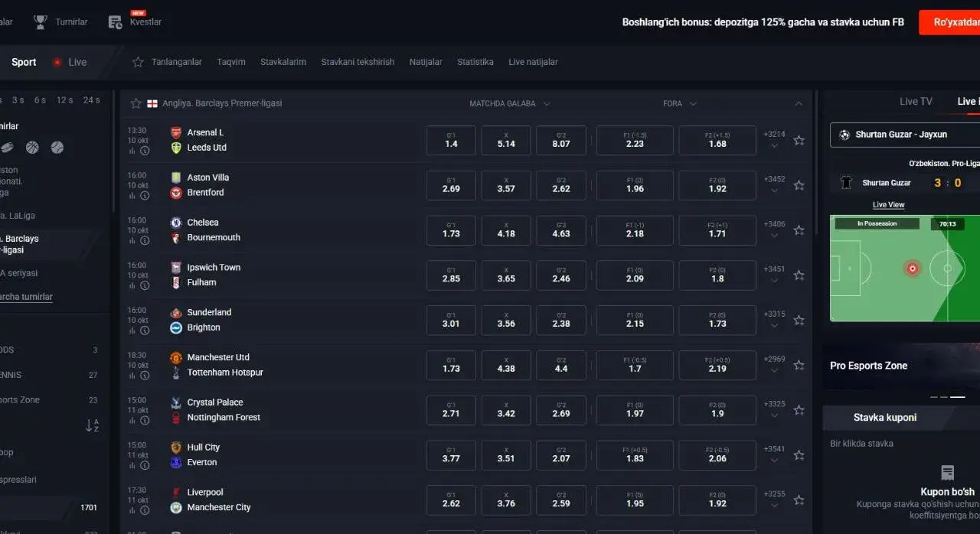Pick G'2 odds 4.63 for Bournemouth
This screenshot has width=980, height=534.
click(x=561, y=230)
